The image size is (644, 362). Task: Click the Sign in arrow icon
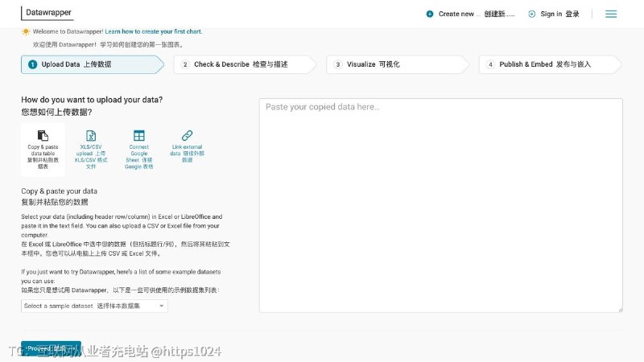coord(531,14)
